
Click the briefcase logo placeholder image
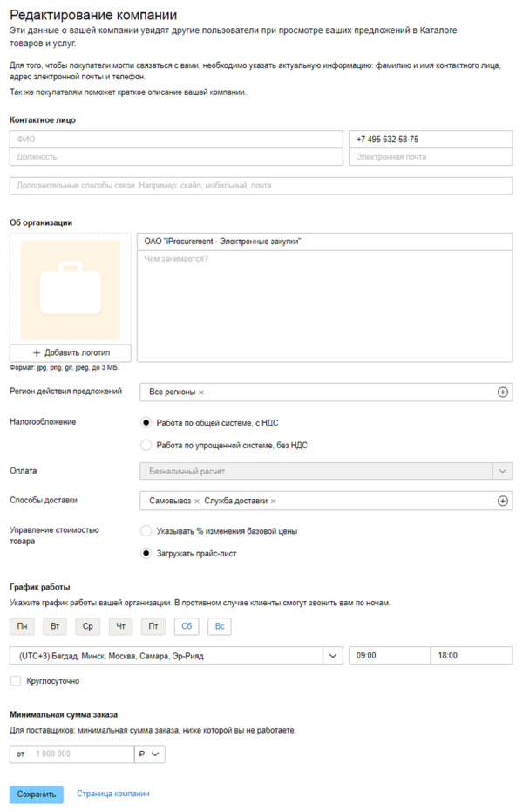(70, 289)
